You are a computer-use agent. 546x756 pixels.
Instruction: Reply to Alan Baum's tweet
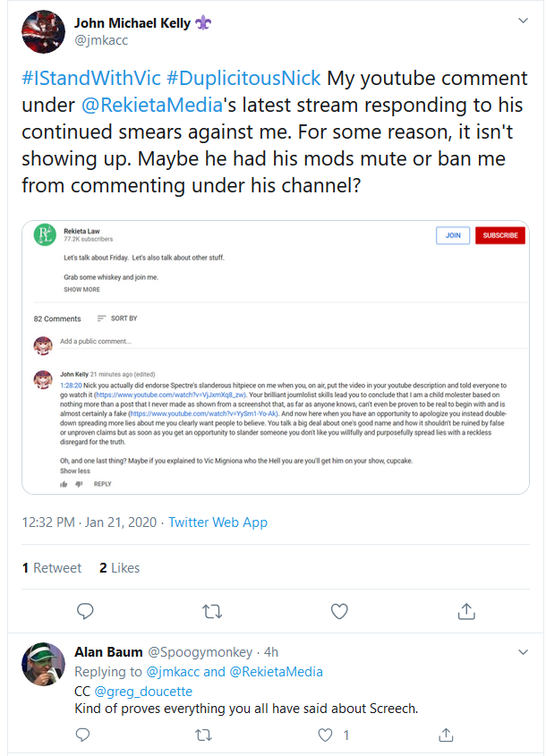(x=83, y=735)
